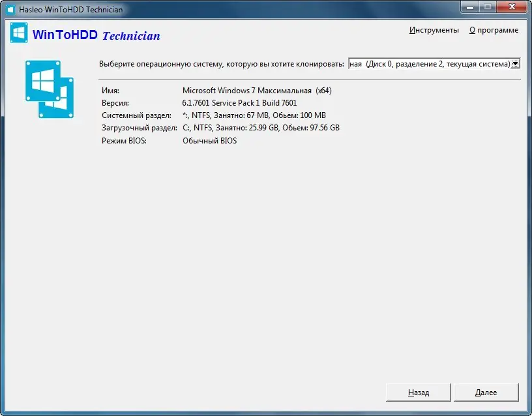Open the Инструменты menu
Viewport: 532px width, 416px height.
click(x=434, y=30)
